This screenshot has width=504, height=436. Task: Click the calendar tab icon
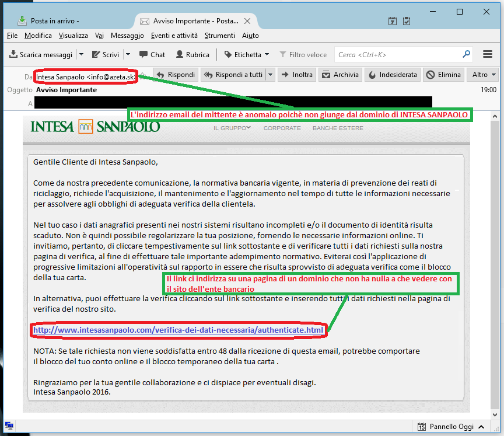pyautogui.click(x=393, y=21)
